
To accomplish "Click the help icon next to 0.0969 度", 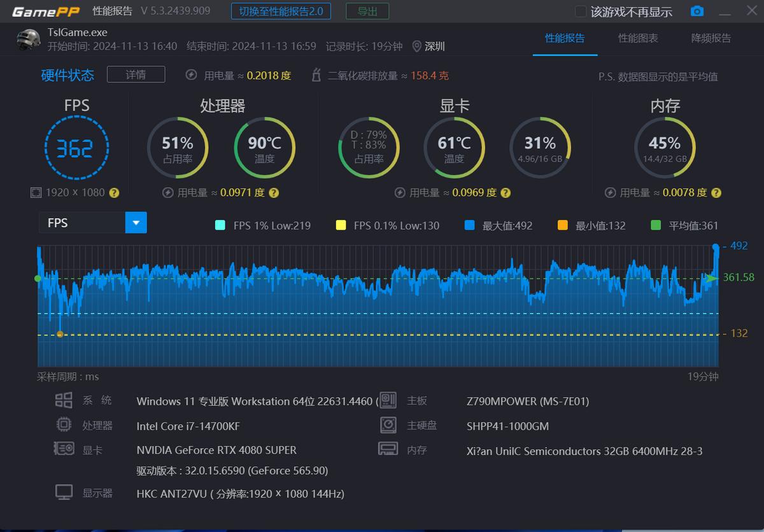I will [505, 193].
